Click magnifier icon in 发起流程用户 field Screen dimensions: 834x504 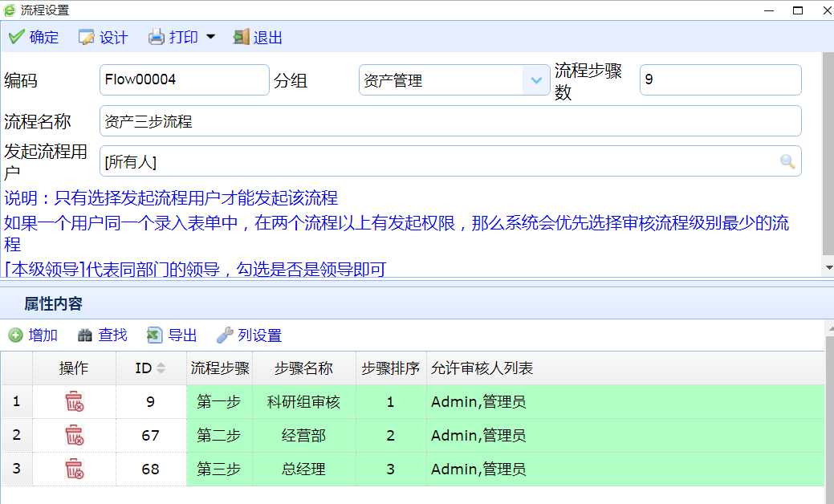tap(787, 161)
